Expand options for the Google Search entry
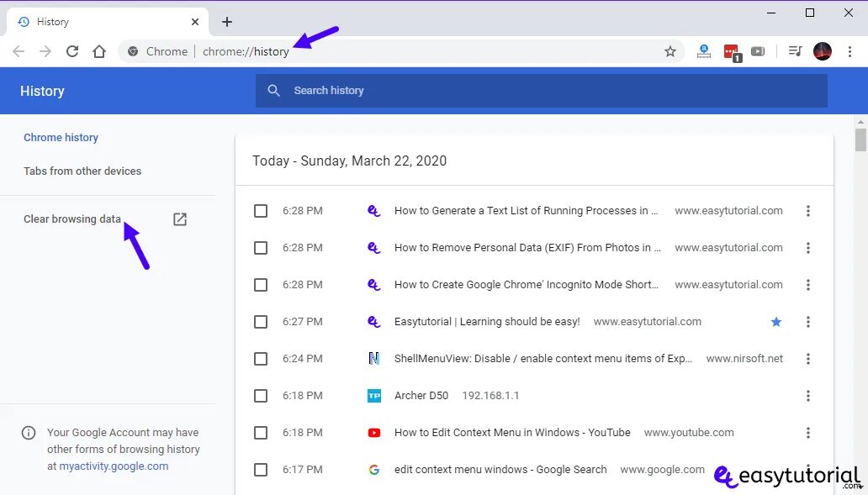This screenshot has height=495, width=868. [808, 470]
